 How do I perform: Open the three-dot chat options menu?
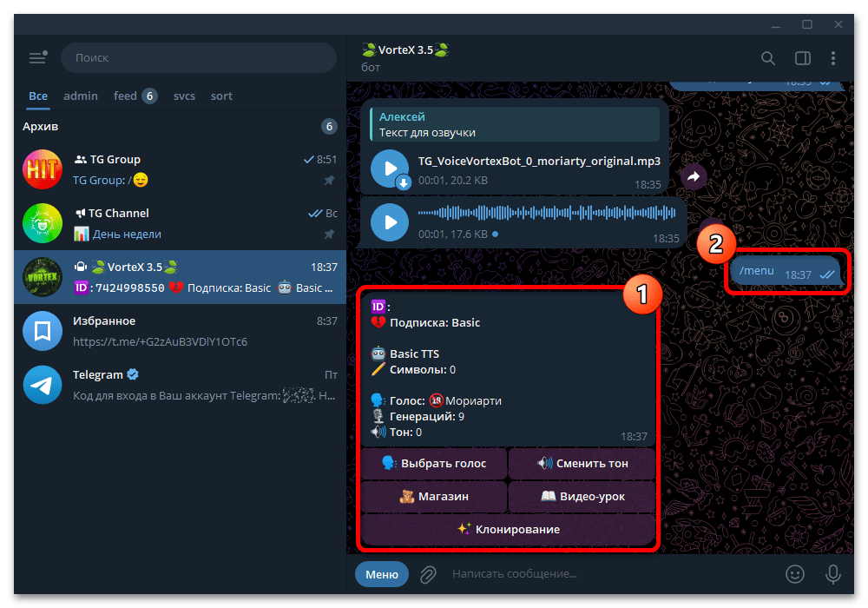833,57
